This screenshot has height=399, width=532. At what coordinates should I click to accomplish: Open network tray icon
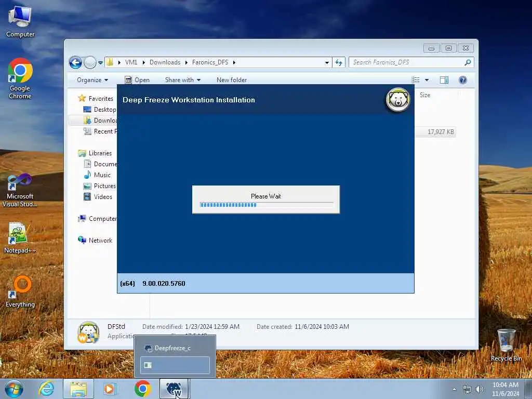467,390
